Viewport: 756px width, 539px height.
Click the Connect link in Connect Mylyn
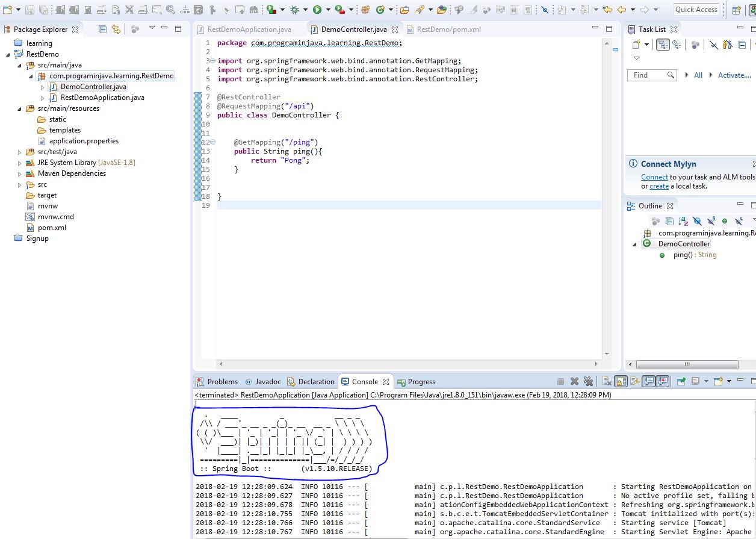point(654,177)
